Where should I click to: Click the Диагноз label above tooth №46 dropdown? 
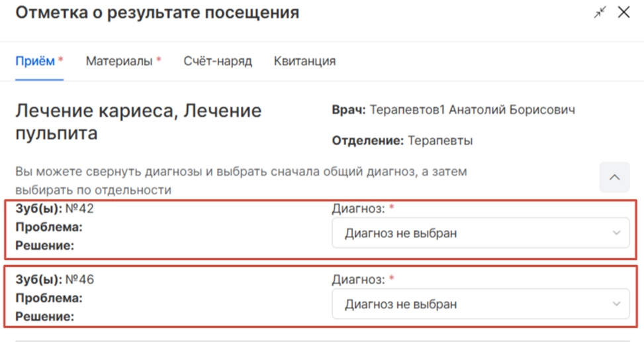357,280
